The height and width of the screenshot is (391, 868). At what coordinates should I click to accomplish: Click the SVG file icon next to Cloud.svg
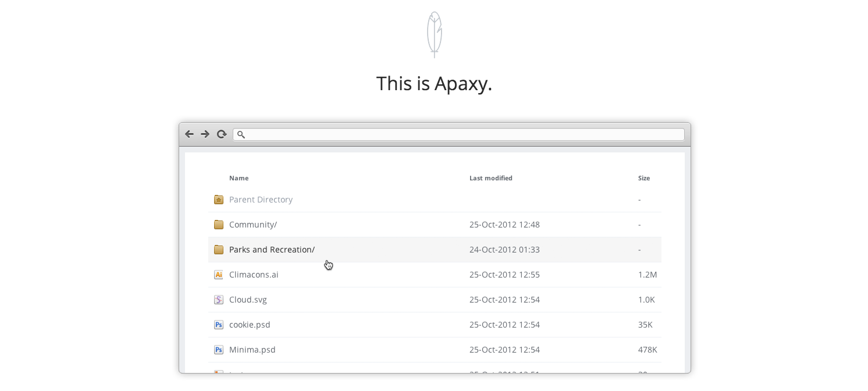(218, 299)
